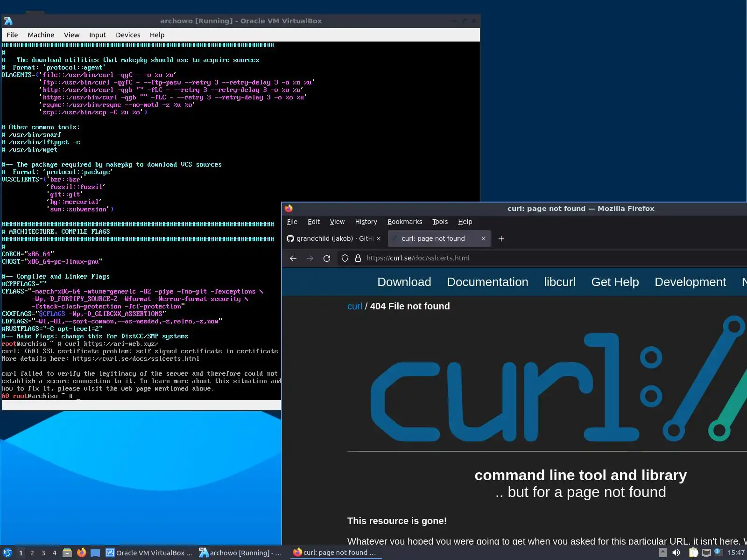The width and height of the screenshot is (747, 560).
Task: Open the volume control in system tray
Action: point(676,553)
